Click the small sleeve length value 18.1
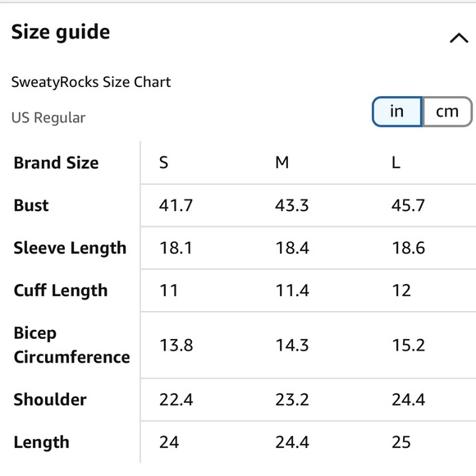The height and width of the screenshot is (476, 476). coord(176,248)
